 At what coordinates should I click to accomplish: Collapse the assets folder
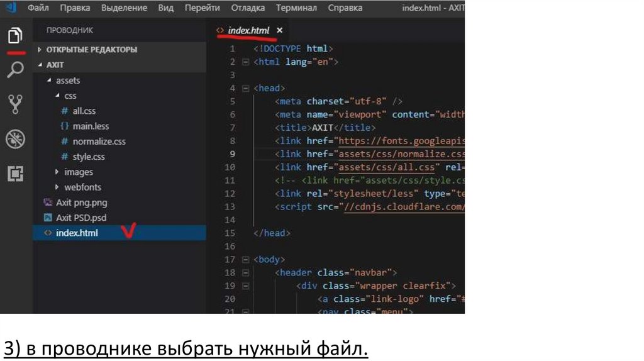[x=68, y=81]
